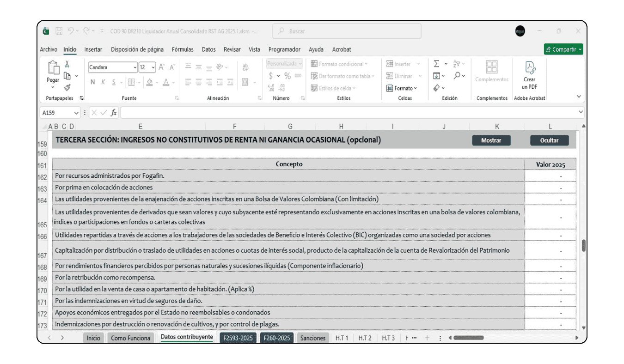Apply the percentage style icon

288,75
